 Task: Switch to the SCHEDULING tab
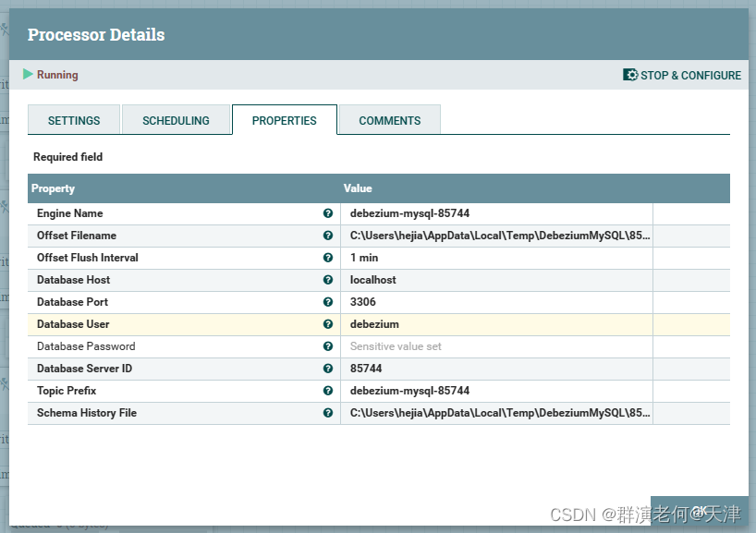pyautogui.click(x=177, y=120)
